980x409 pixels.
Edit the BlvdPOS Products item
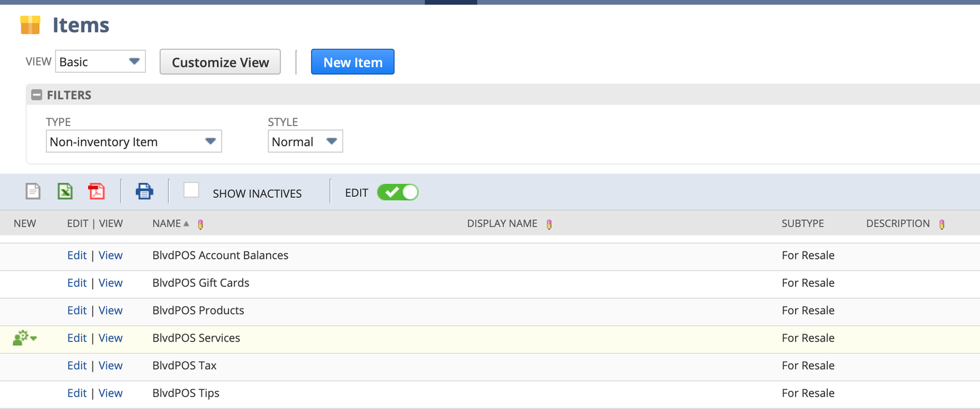pyautogui.click(x=77, y=311)
